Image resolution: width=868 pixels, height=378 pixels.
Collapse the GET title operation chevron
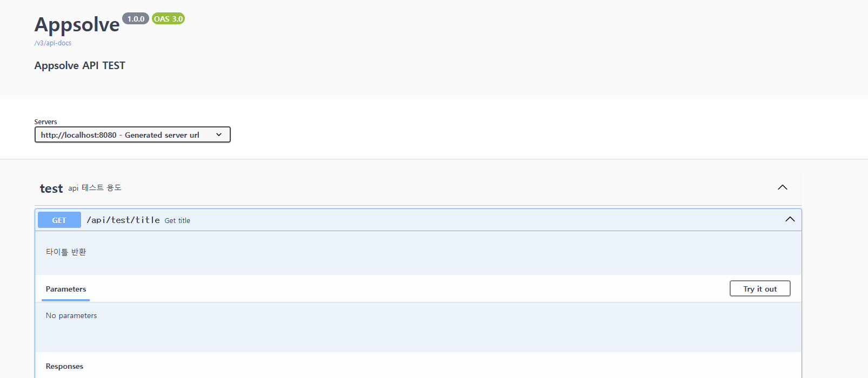[790, 219]
